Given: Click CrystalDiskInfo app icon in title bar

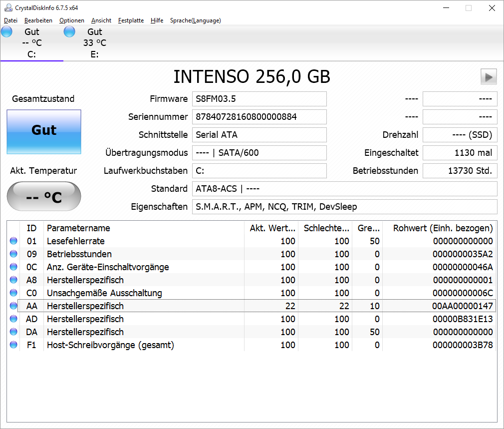Looking at the screenshot, I should pos(8,7).
